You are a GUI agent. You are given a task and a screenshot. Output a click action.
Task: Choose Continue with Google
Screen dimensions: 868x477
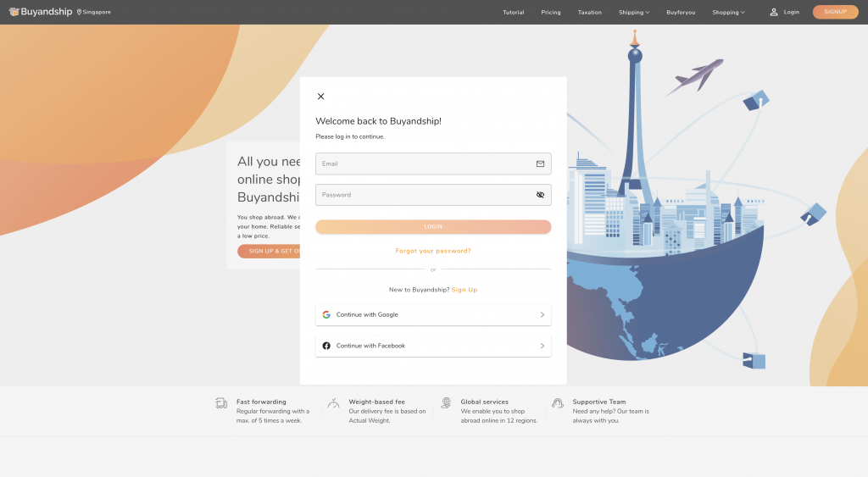433,315
